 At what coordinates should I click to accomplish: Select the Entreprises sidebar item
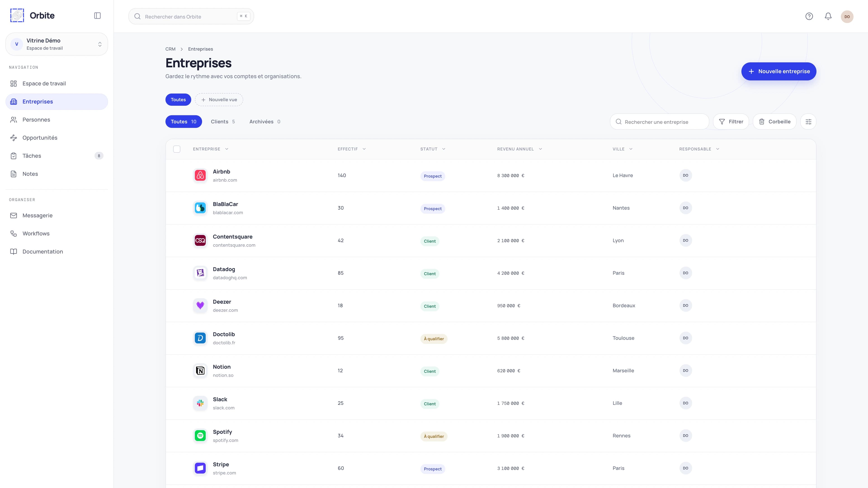pos(57,102)
